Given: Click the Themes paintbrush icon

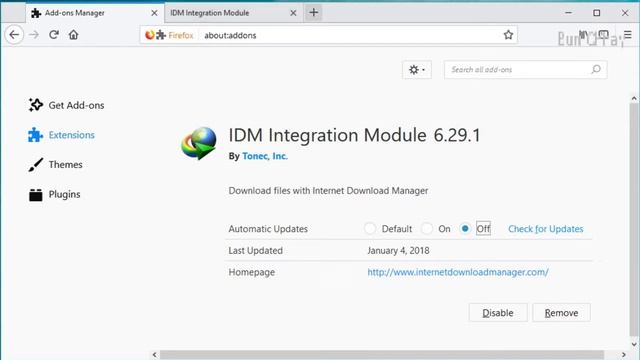Looking at the screenshot, I should (x=36, y=164).
